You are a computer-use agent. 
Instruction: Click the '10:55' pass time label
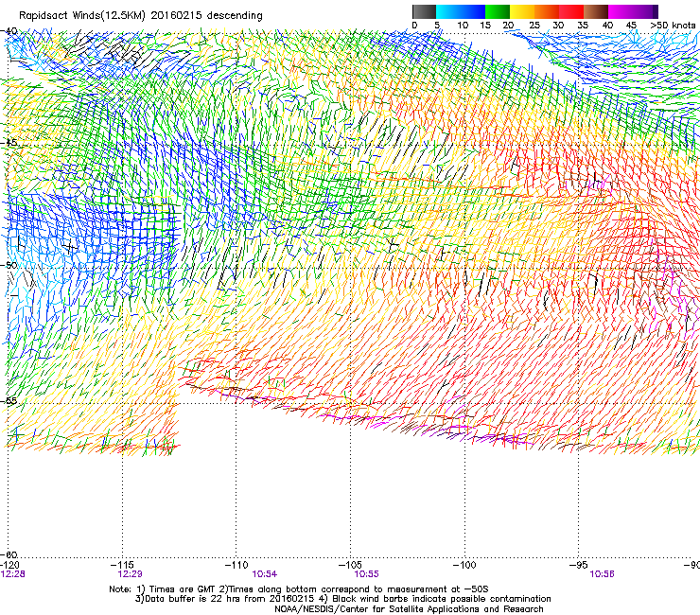(366, 574)
